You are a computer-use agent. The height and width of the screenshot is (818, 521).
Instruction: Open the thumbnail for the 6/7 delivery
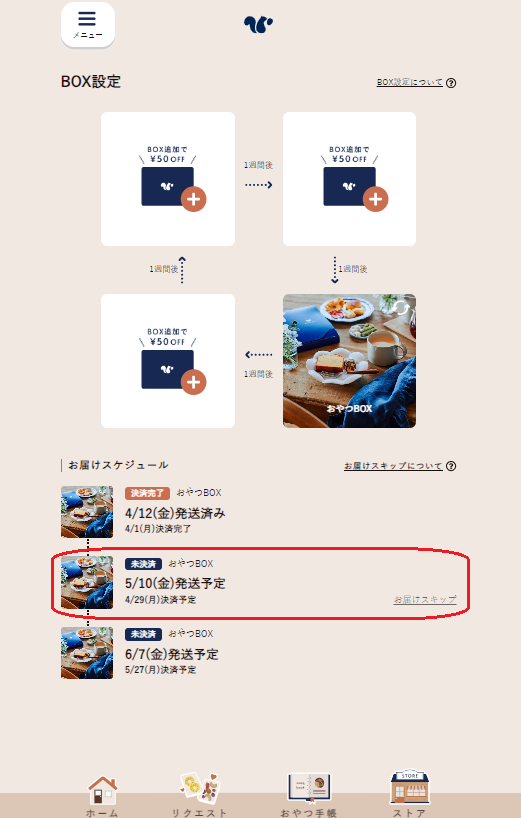[87, 653]
